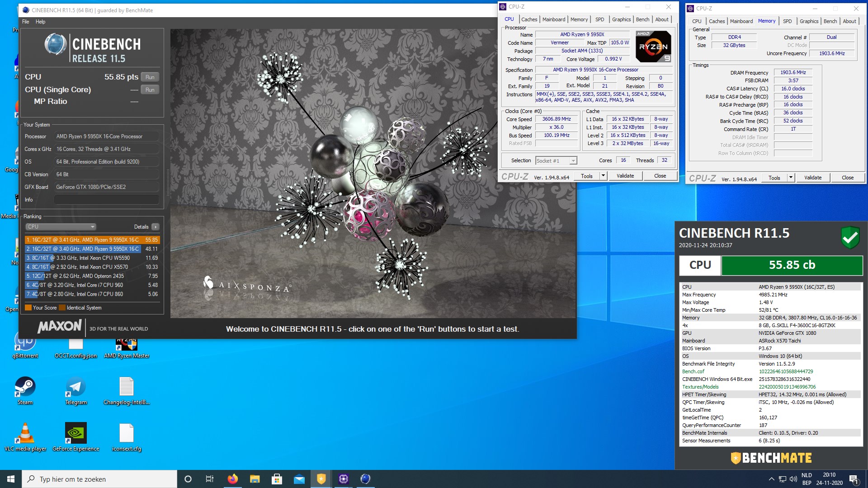The image size is (868, 488).
Task: Switch to Cinebench taskbar icon
Action: 365,479
